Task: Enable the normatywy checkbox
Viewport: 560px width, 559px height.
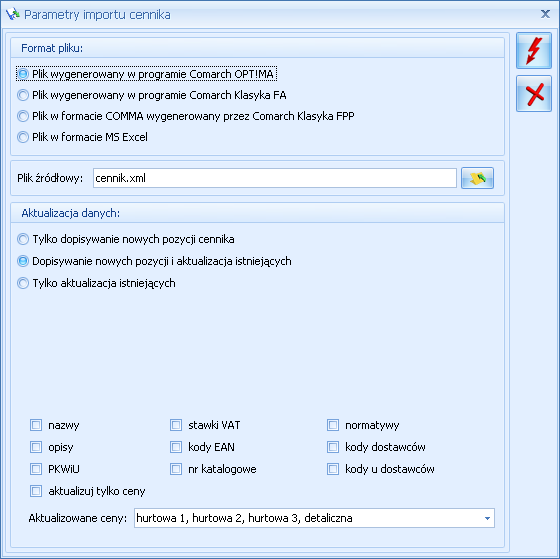Action: pyautogui.click(x=333, y=425)
